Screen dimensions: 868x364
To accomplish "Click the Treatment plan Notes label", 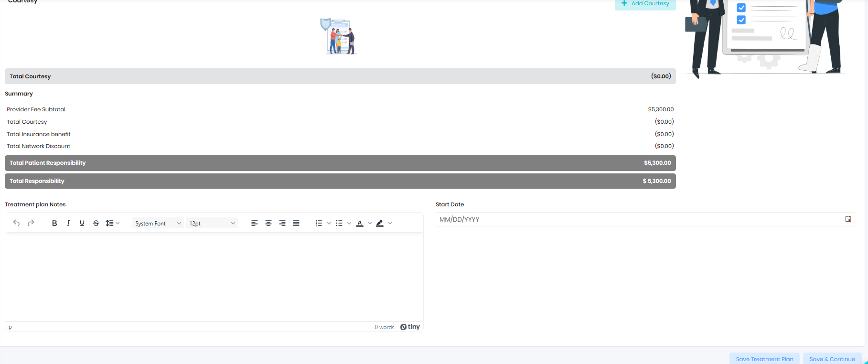I will pyautogui.click(x=35, y=204).
